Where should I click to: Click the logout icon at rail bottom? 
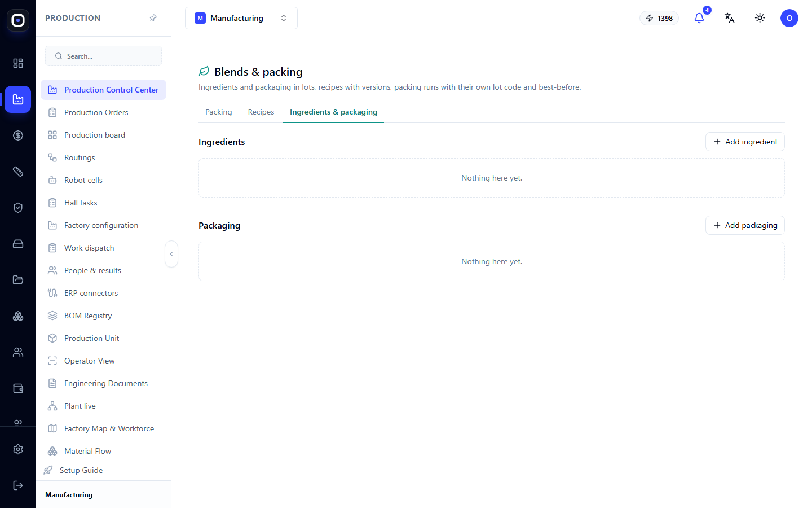(x=18, y=485)
